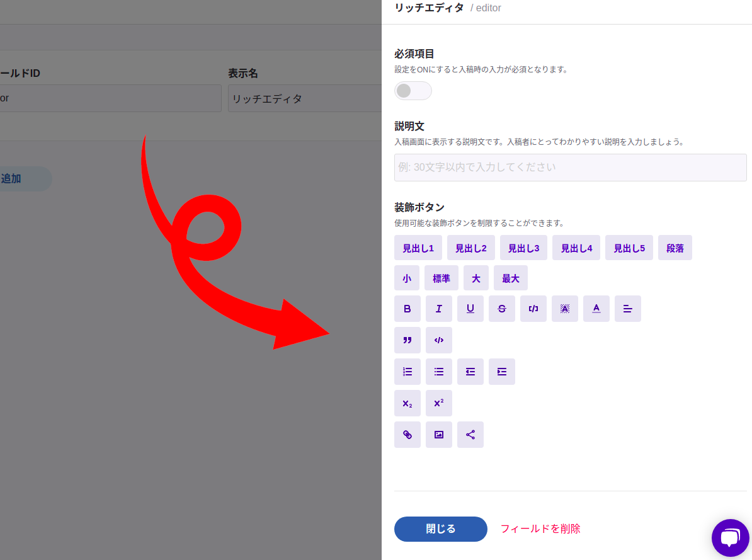Viewport: 752px width, 560px height.
Task: Toggle the 最大 font size option
Action: point(511,278)
